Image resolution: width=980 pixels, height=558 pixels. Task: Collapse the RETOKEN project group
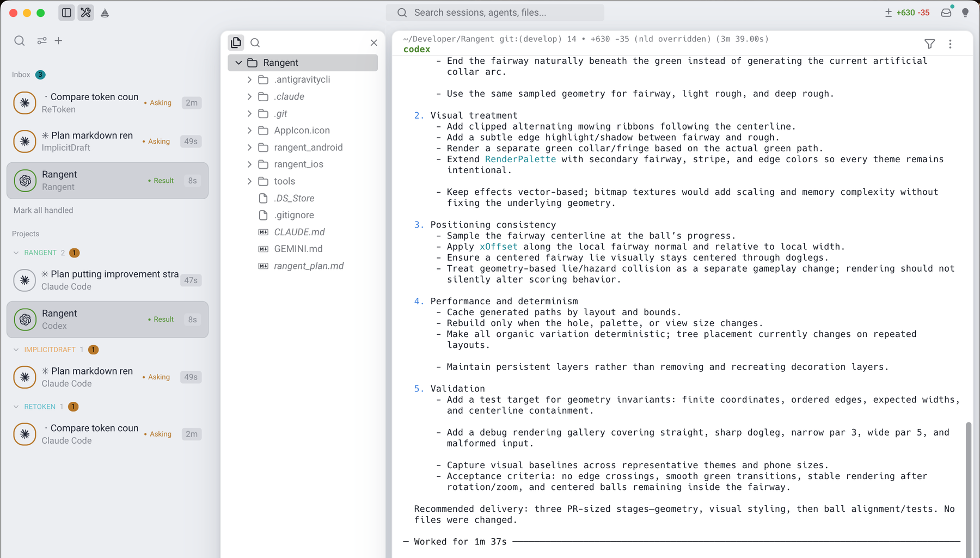pyautogui.click(x=16, y=407)
